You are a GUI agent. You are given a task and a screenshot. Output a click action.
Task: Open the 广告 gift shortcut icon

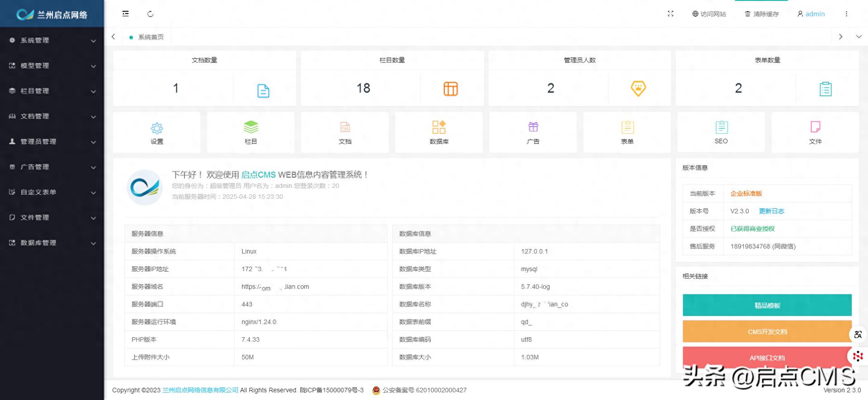click(x=533, y=127)
